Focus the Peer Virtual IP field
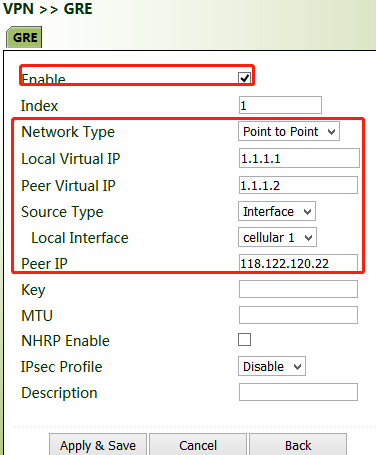The height and width of the screenshot is (455, 376). pos(298,185)
